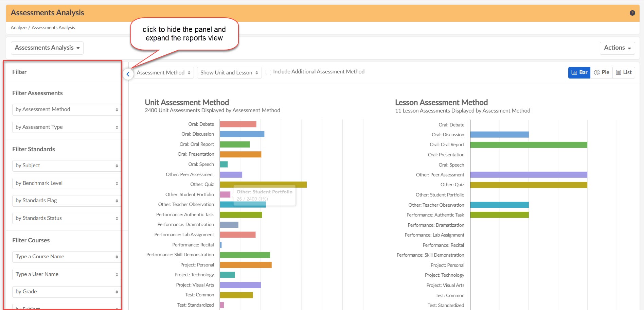
Task: Enable Include Additional Assessment Method checkbox
Action: 268,72
